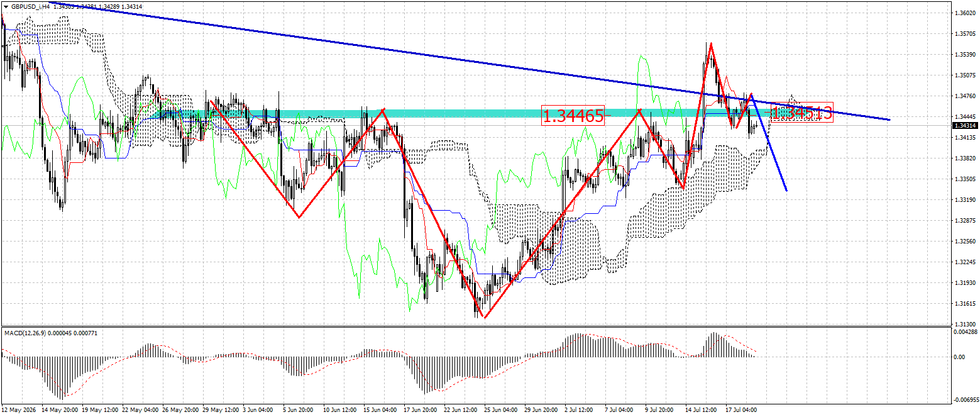Click the 1.33190 price axis label
This screenshot has height=417, width=980.
(x=964, y=200)
